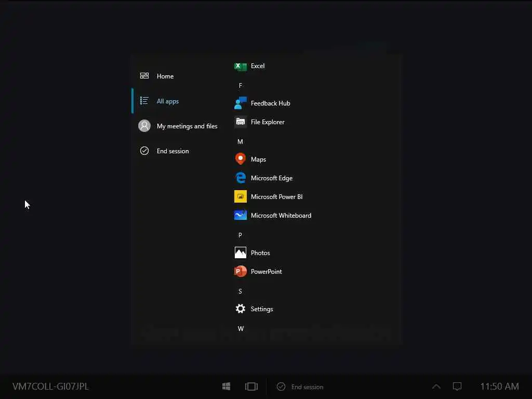Jump using the letter S header

pos(240,291)
